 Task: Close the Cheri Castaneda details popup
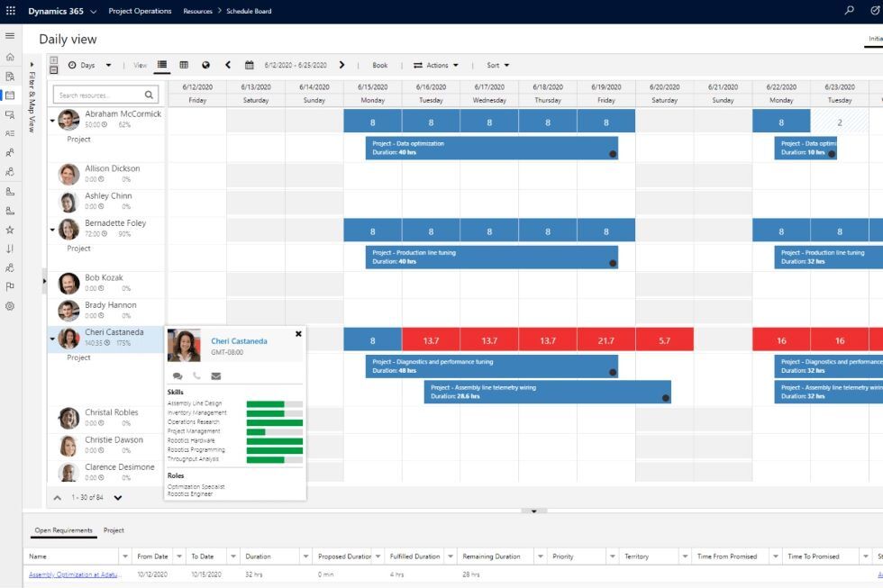[x=298, y=333]
